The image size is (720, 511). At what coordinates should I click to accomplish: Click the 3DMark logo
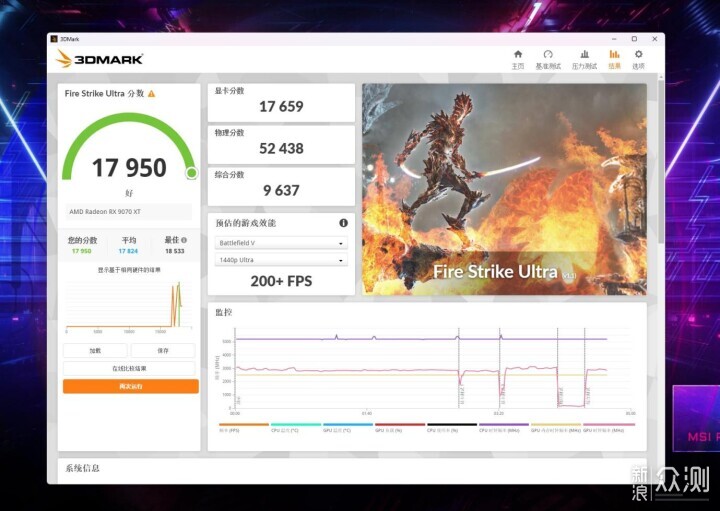(x=99, y=59)
